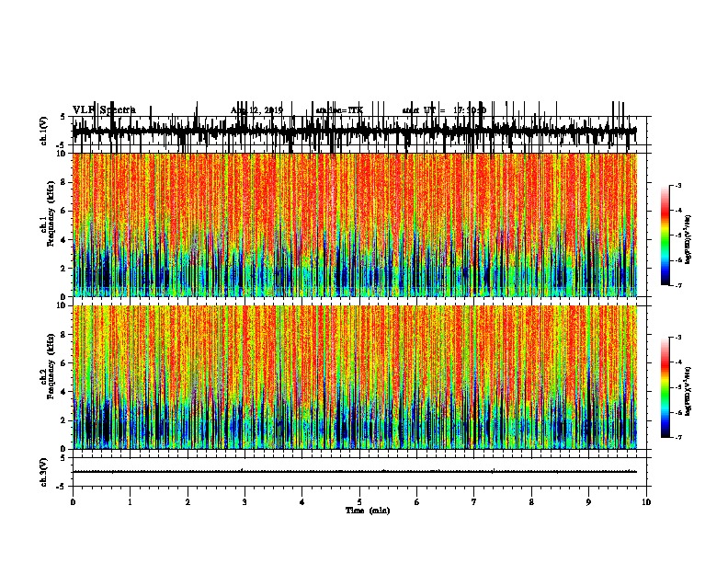This screenshot has width=728, height=563.
Task: Click the "ch.1(V)" waveform axis label
Action: (43, 131)
